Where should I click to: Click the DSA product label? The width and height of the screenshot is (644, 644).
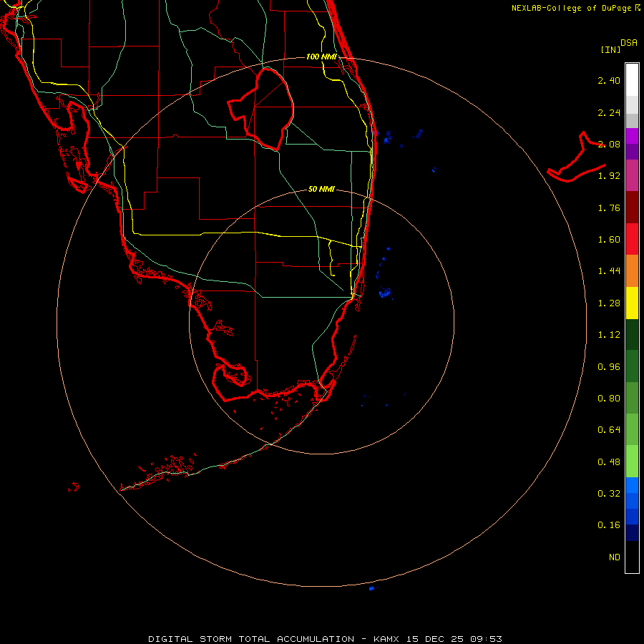(629, 42)
